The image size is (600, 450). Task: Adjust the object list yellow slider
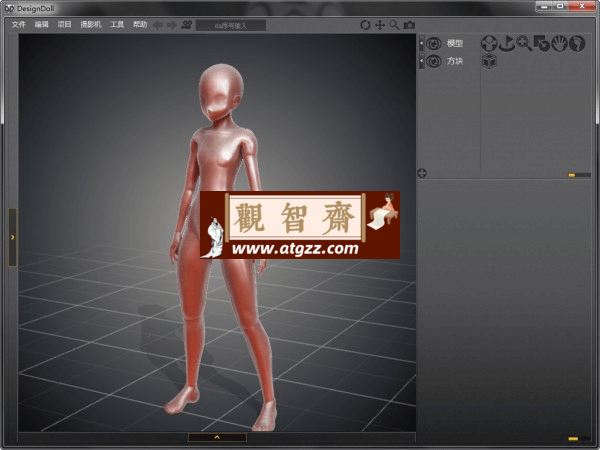(572, 175)
